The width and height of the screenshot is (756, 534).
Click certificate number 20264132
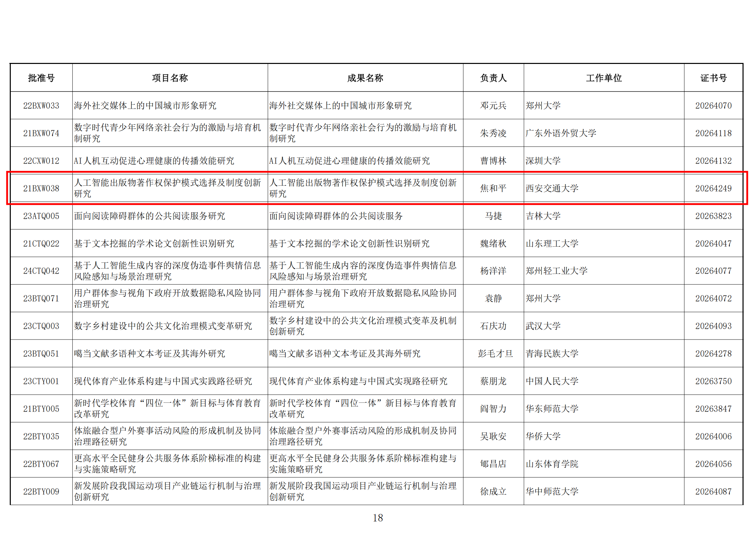tap(714, 161)
